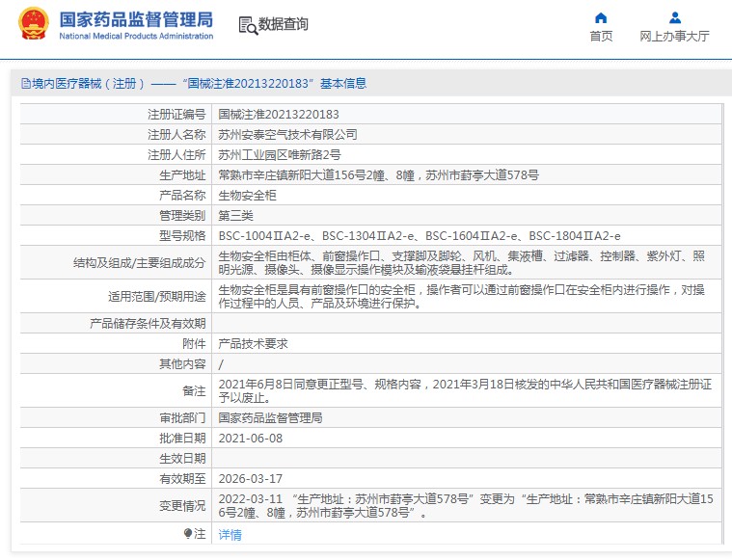Screen dimensions: 732x560
Task: Click the 附件 label
Action: [194, 344]
